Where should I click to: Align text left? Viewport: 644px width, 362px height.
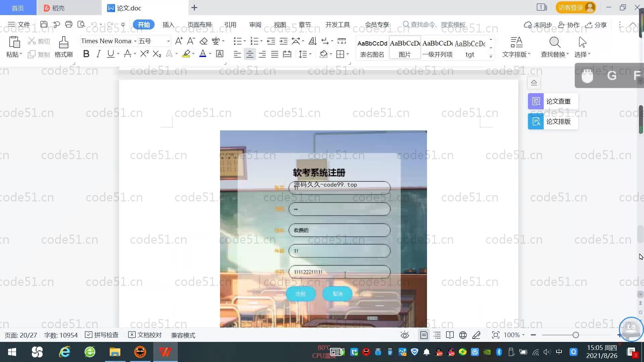(x=237, y=54)
